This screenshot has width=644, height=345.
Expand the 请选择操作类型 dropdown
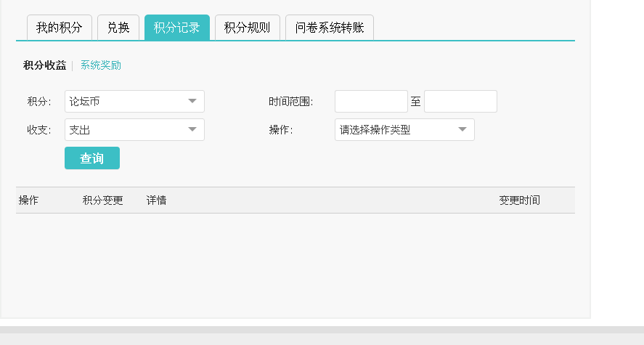click(x=404, y=130)
